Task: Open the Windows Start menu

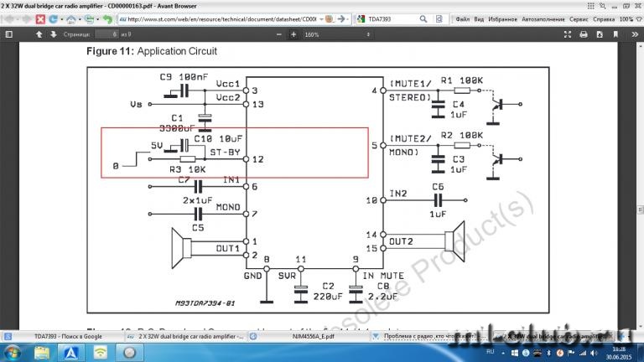Action: point(12,353)
